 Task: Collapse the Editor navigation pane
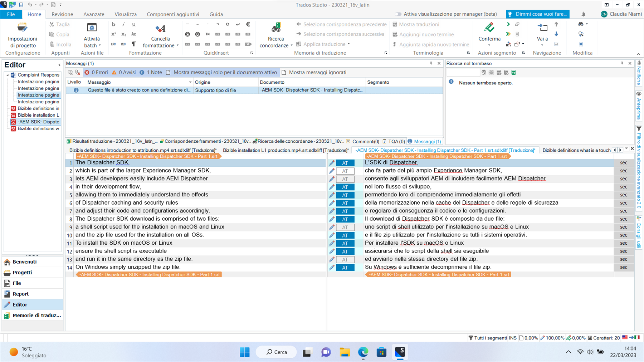[x=59, y=65]
